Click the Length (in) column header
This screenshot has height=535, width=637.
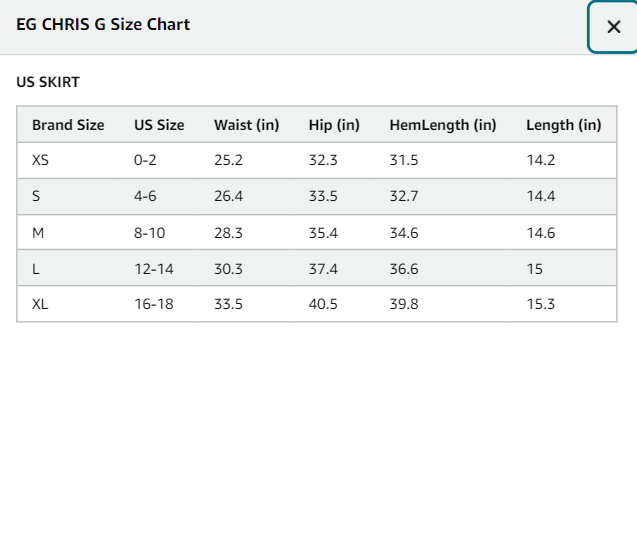(564, 125)
